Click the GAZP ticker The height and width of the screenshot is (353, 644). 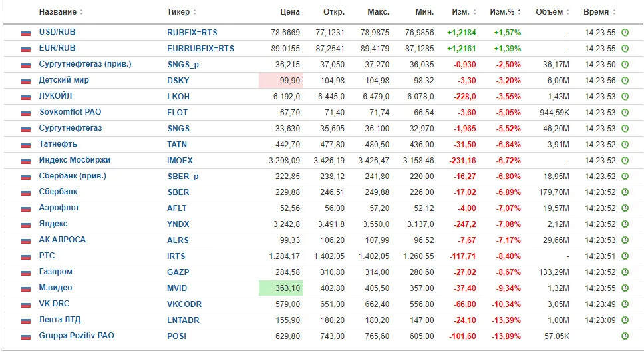tap(178, 272)
